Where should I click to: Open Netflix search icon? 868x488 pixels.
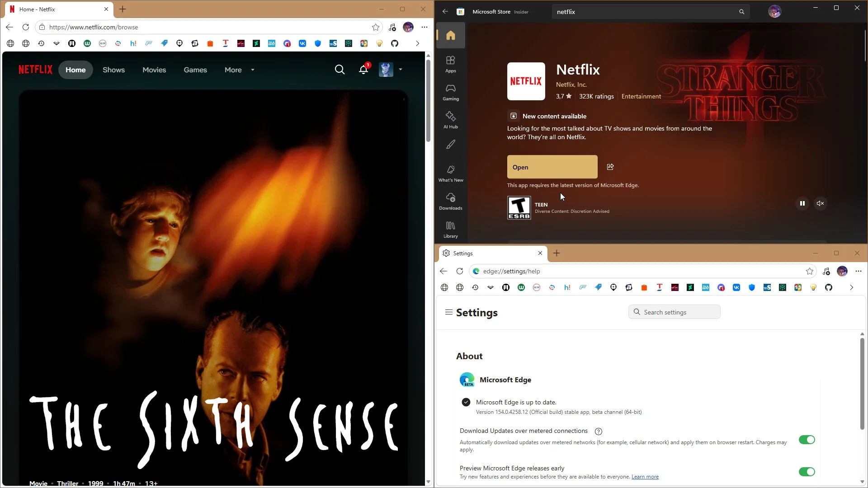coord(340,70)
